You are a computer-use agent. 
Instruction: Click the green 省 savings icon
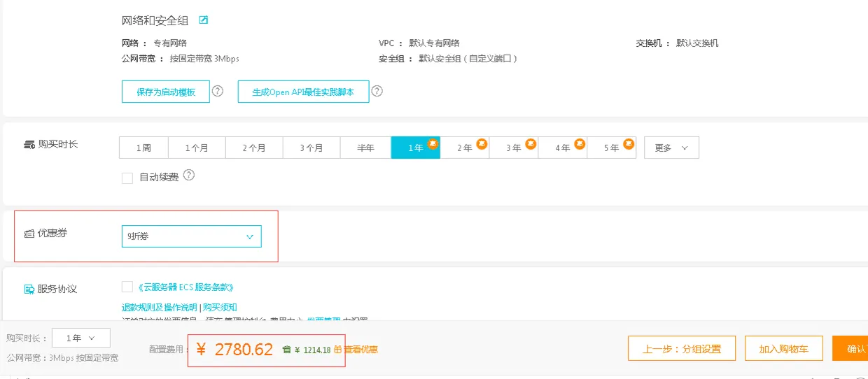pos(286,349)
